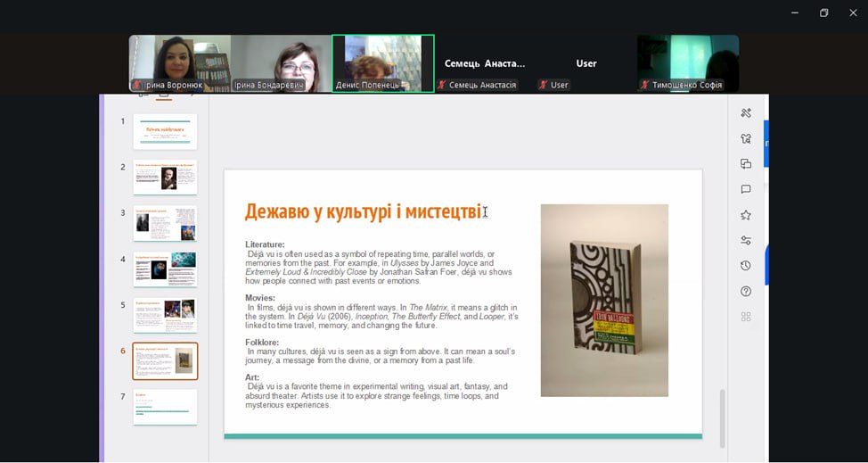The image size is (868, 463).
Task: Open slide 4 thumbnail in the panel
Action: click(x=165, y=269)
